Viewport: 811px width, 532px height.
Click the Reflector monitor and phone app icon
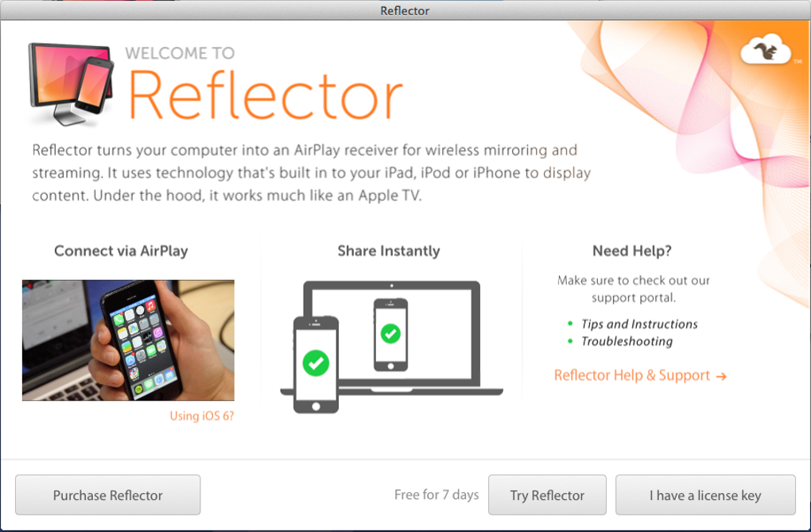click(72, 84)
